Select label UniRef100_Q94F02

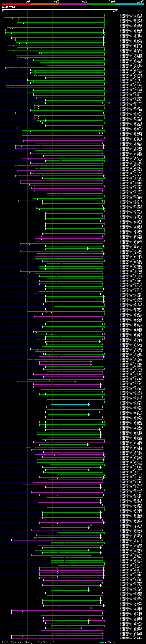pos(131,45)
